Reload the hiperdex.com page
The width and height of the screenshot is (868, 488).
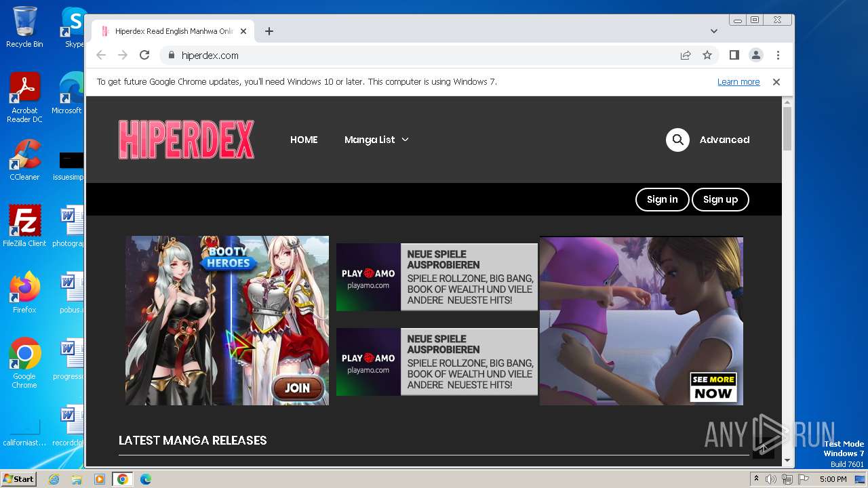click(x=144, y=56)
